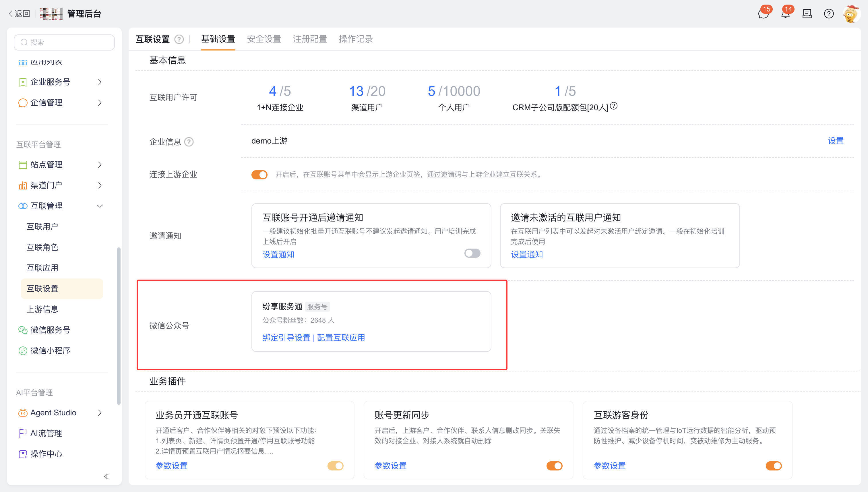
Task: Expand the 企信管理 submenu chevron
Action: point(100,103)
